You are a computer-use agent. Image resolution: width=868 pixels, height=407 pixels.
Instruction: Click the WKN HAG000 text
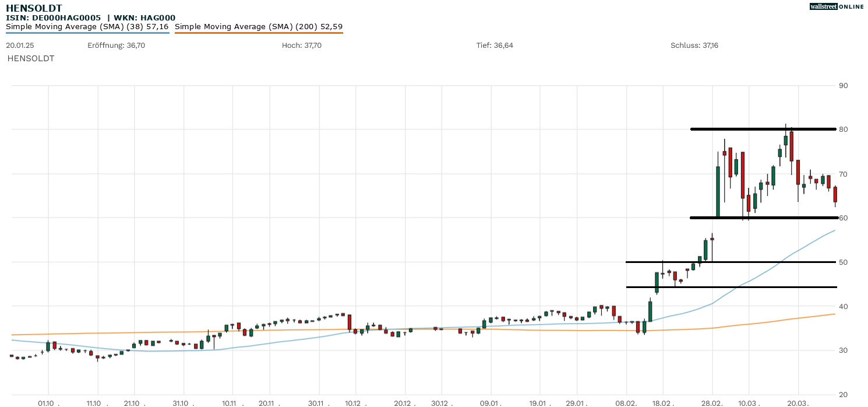[x=143, y=18]
